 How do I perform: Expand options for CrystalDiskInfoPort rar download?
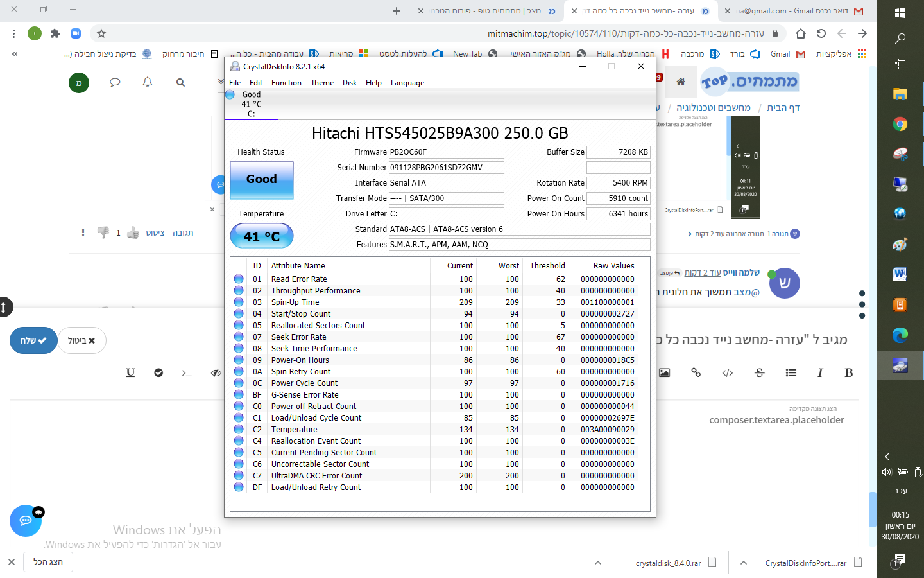[744, 563]
